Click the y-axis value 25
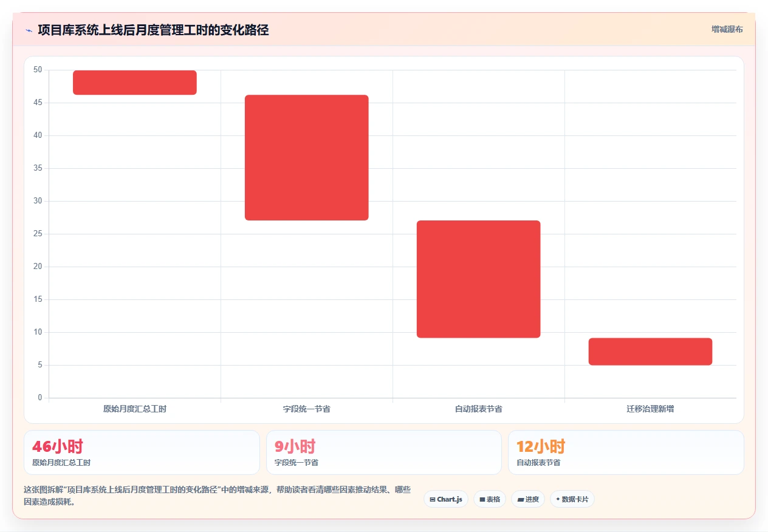 click(x=38, y=234)
